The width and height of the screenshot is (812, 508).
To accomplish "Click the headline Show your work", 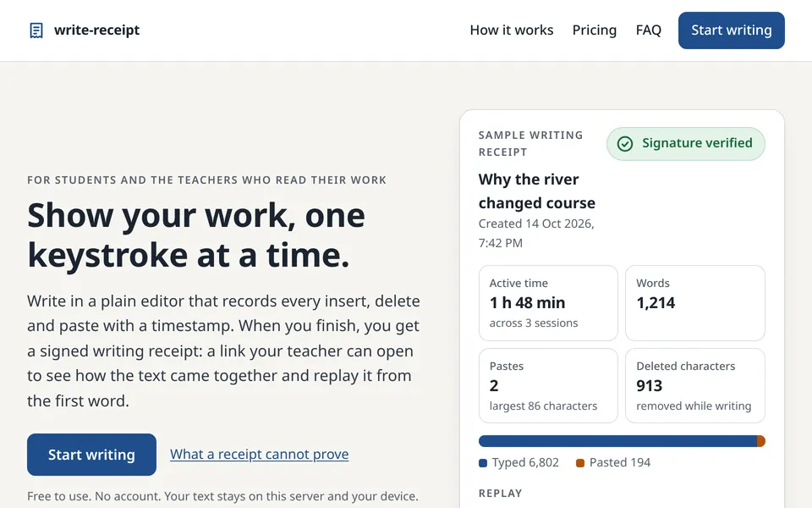I will (196, 235).
